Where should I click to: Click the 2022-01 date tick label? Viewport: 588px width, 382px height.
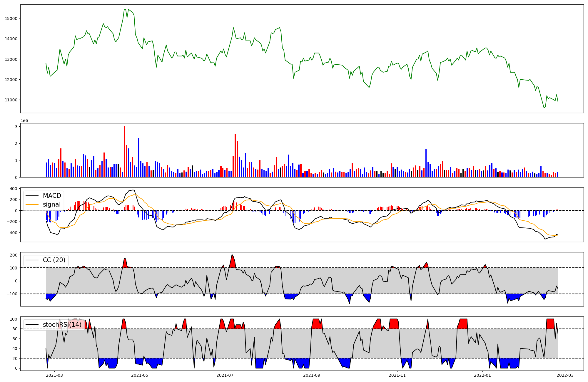(482, 375)
